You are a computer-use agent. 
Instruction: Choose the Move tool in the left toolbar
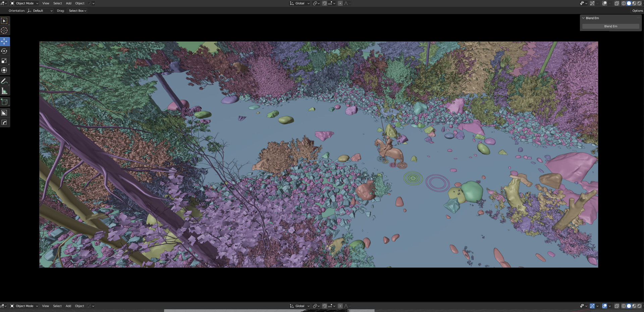tap(4, 41)
